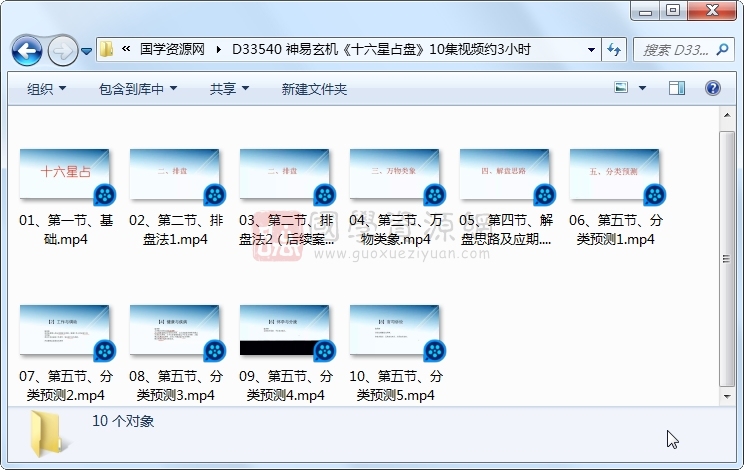Open the 组织 menu

[x=46, y=89]
